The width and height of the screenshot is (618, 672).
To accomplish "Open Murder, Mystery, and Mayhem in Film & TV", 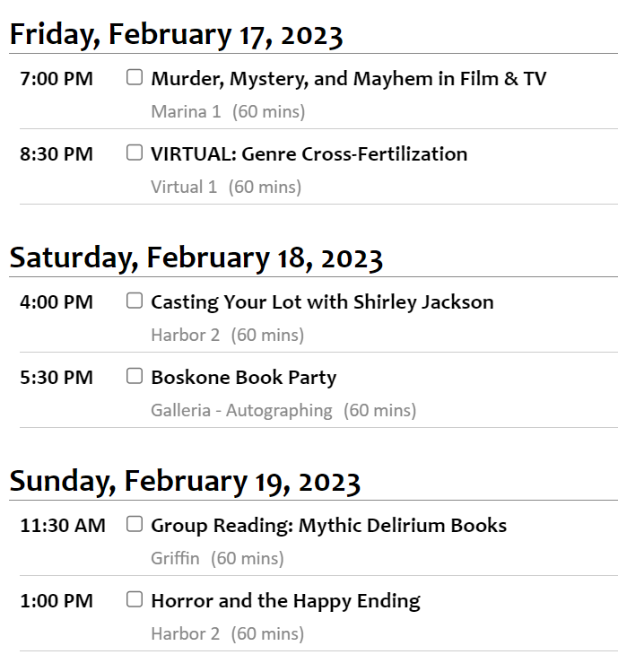I will (x=348, y=79).
